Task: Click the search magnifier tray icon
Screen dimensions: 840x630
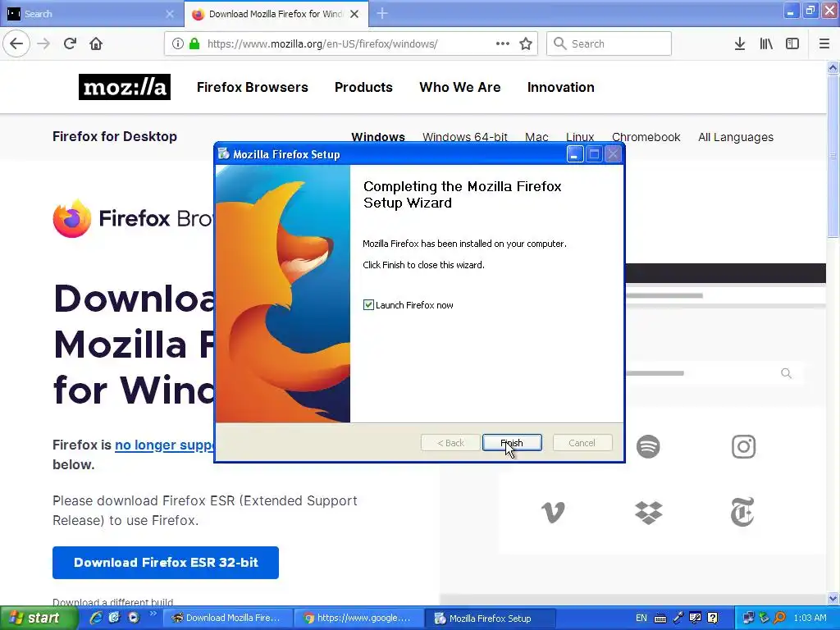Action: (x=780, y=618)
